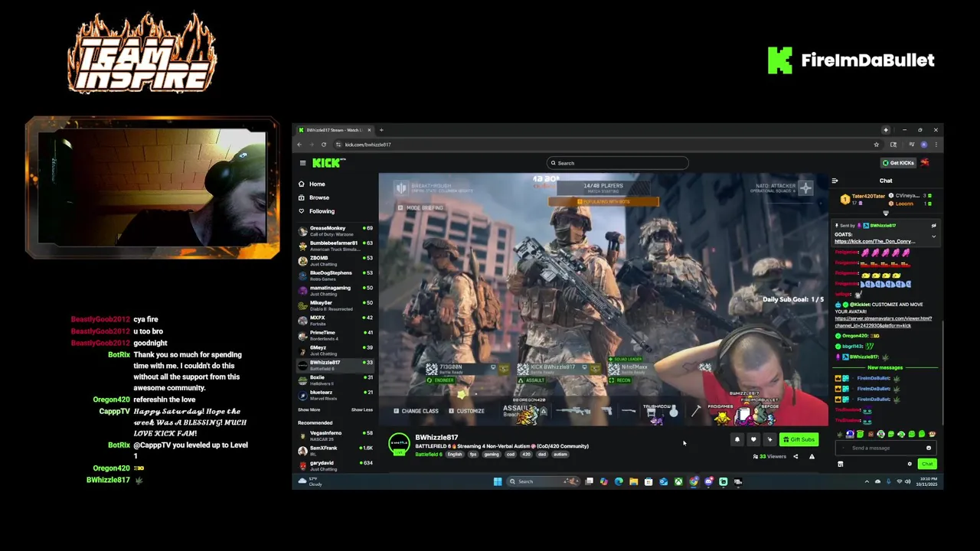This screenshot has height=551, width=980.
Task: Expand following list with Show More
Action: (x=309, y=410)
